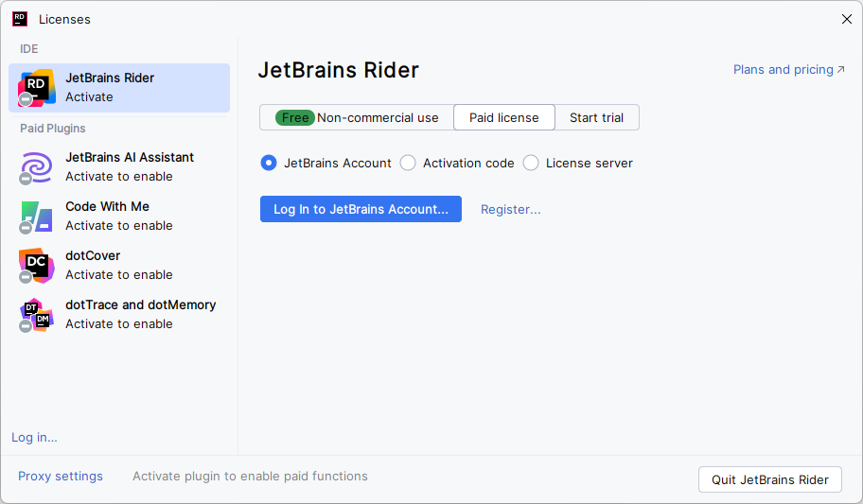Open Proxy settings link
863x504 pixels.
(61, 477)
